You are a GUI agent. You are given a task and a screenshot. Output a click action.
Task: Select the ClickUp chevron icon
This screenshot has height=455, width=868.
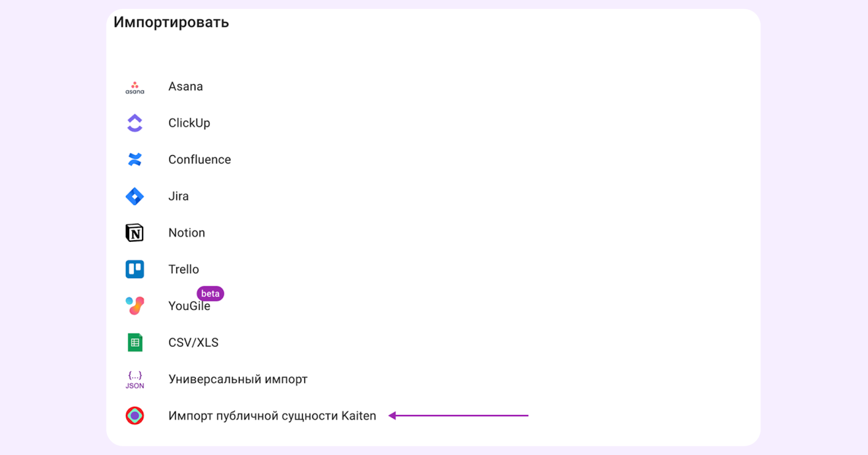tap(135, 123)
